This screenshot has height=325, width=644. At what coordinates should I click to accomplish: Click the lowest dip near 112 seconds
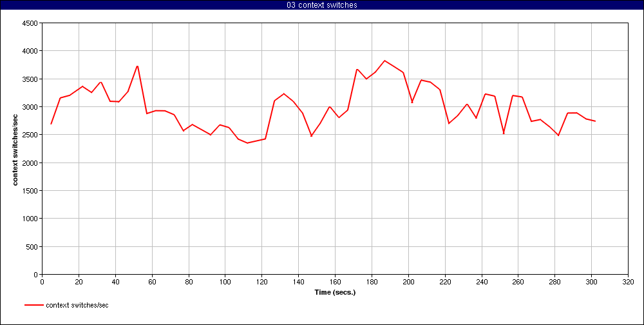[247, 143]
